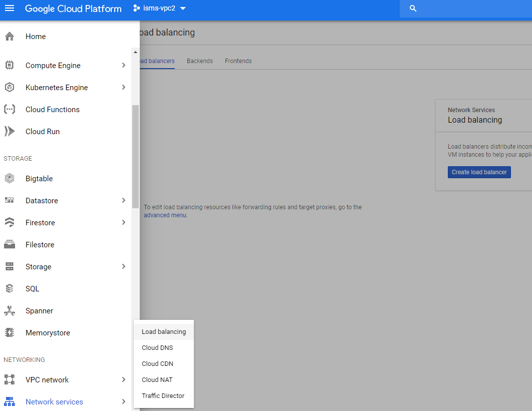
Task: Switch to the Frontends tab
Action: point(238,61)
